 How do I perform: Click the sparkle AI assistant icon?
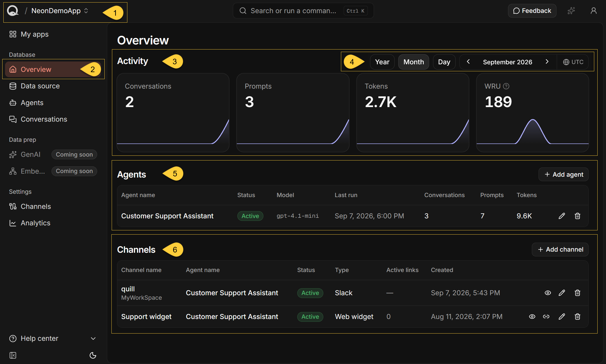pos(571,11)
